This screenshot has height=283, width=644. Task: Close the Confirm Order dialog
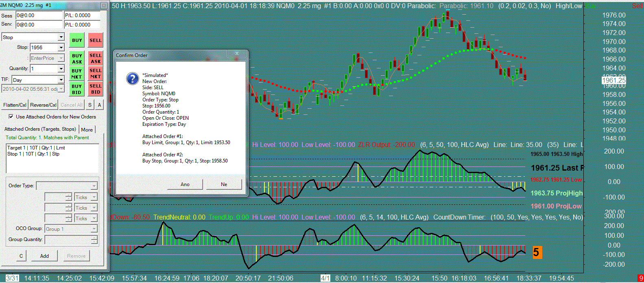point(237,53)
